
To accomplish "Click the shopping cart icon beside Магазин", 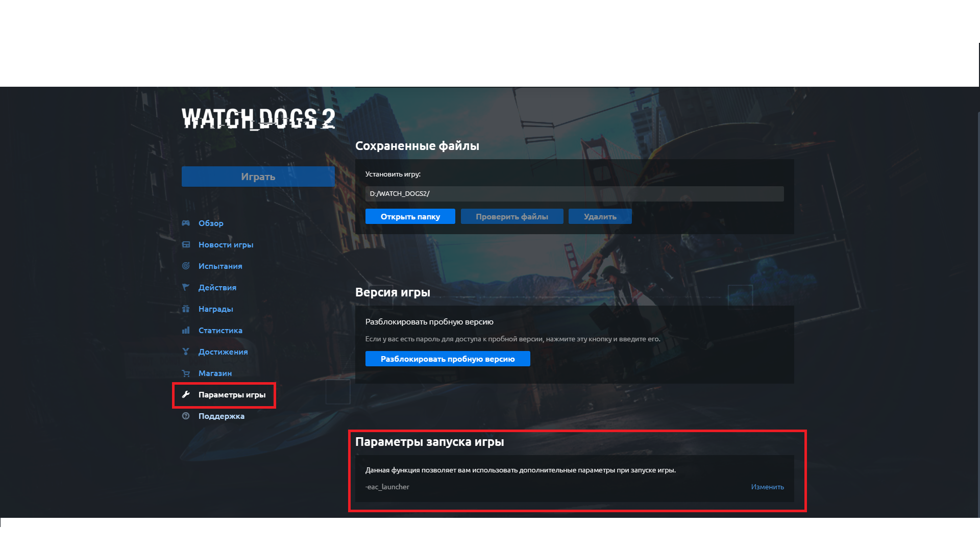I will (x=186, y=373).
